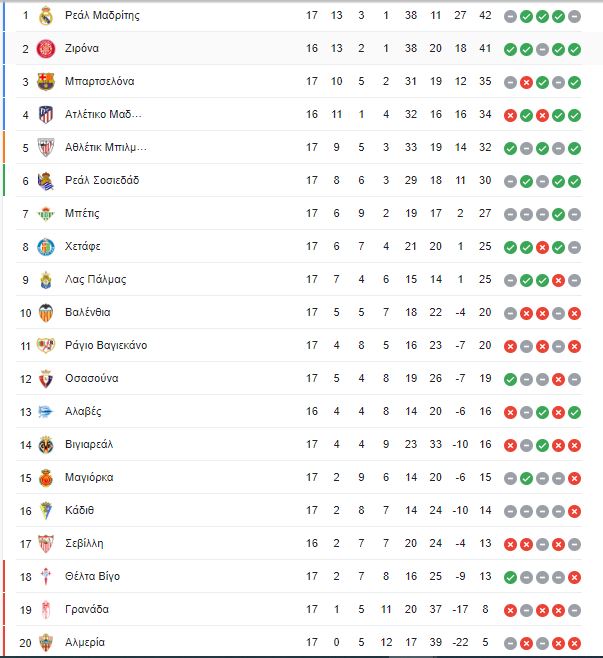The width and height of the screenshot is (603, 658).
Task: Click the Valencia bat crest icon
Action: (46, 313)
